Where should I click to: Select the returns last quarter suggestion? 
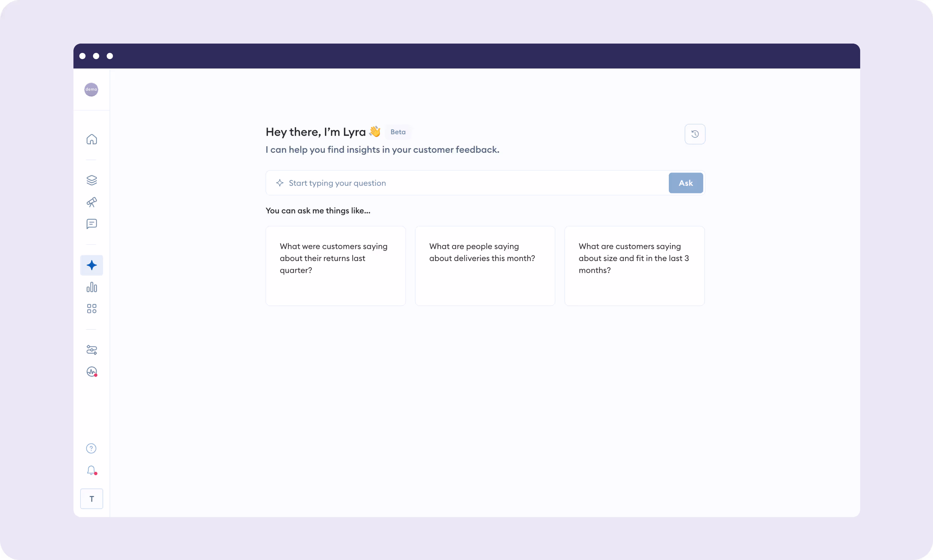pyautogui.click(x=335, y=266)
